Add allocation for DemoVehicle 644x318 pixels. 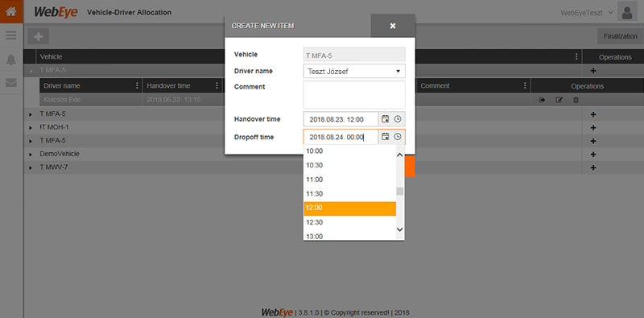pos(593,154)
